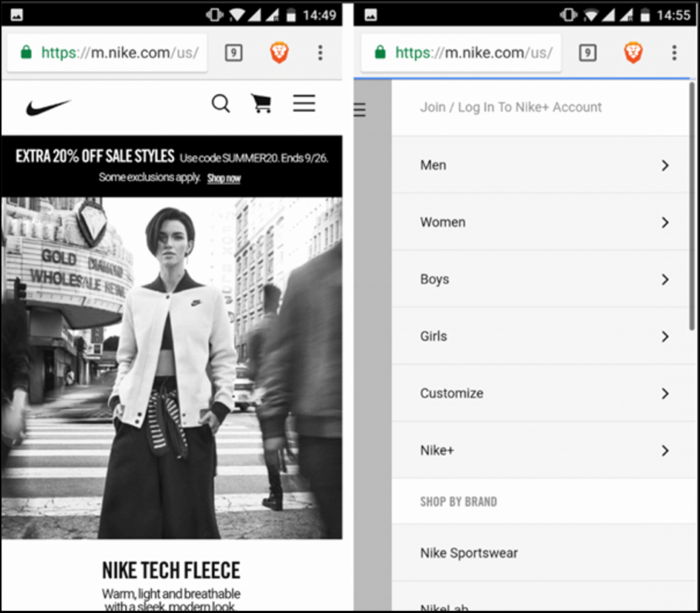This screenshot has height=613, width=700.
Task: Open the shopping cart icon
Action: pos(262,104)
